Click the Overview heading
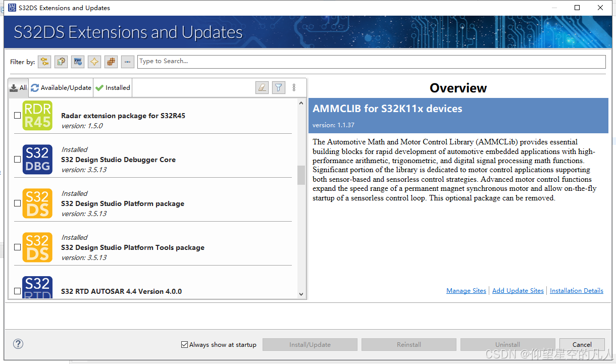 tap(458, 88)
